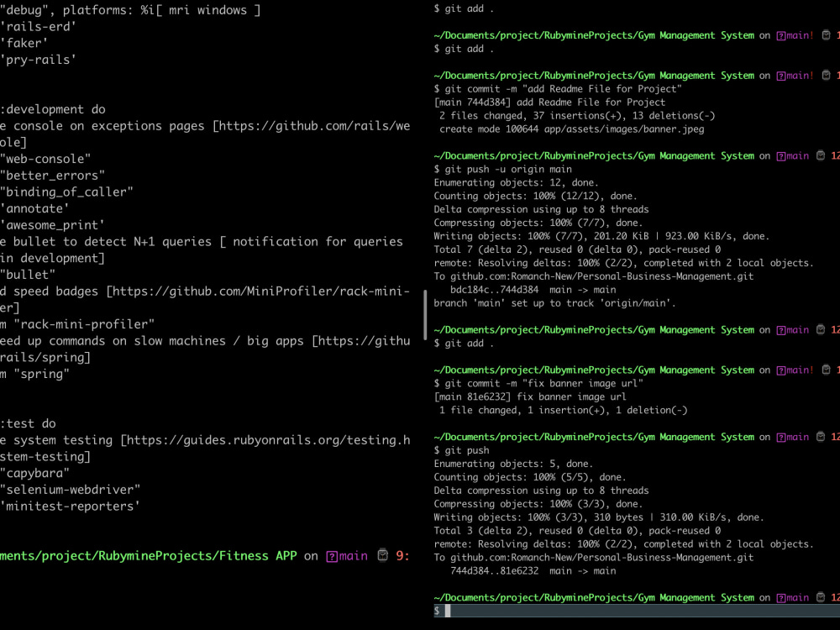Screen dimensions: 840x630
Task: Click the ':test do' group line
Action: [28, 423]
